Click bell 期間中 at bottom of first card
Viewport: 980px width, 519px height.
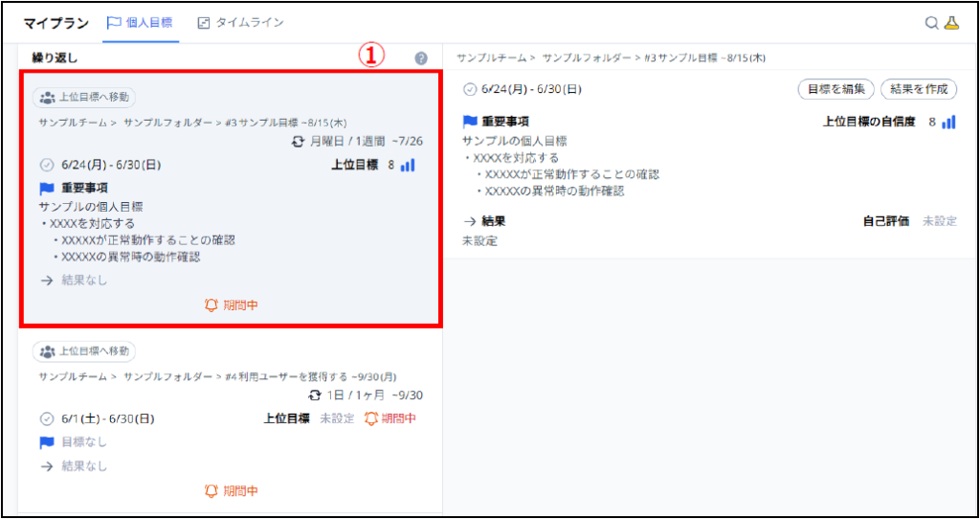pyautogui.click(x=232, y=305)
